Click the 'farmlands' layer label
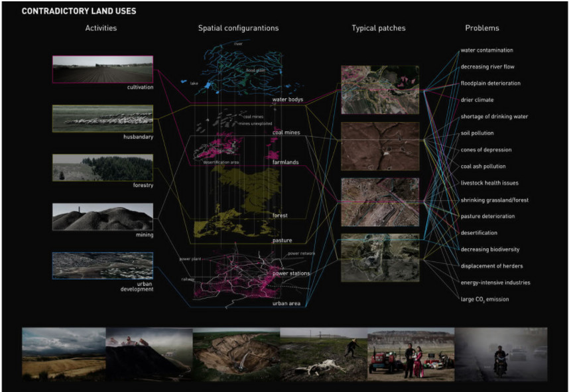This screenshot has height=392, width=569. 285,162
